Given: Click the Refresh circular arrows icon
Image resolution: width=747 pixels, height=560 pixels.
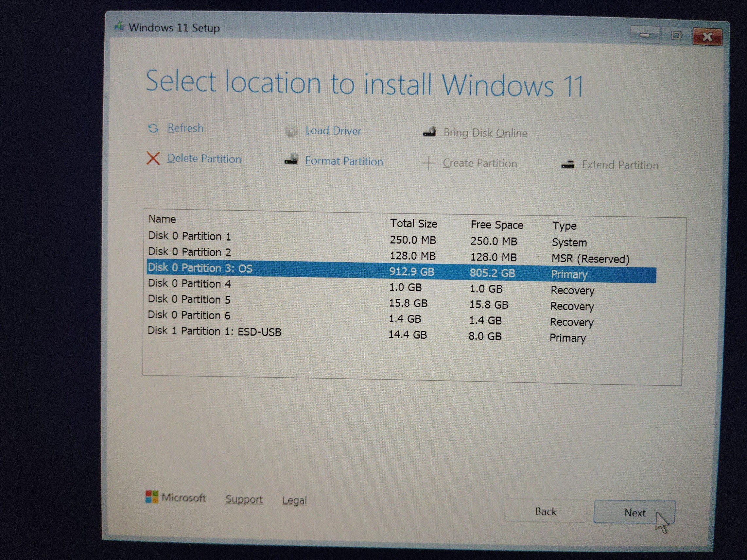Looking at the screenshot, I should click(x=153, y=128).
